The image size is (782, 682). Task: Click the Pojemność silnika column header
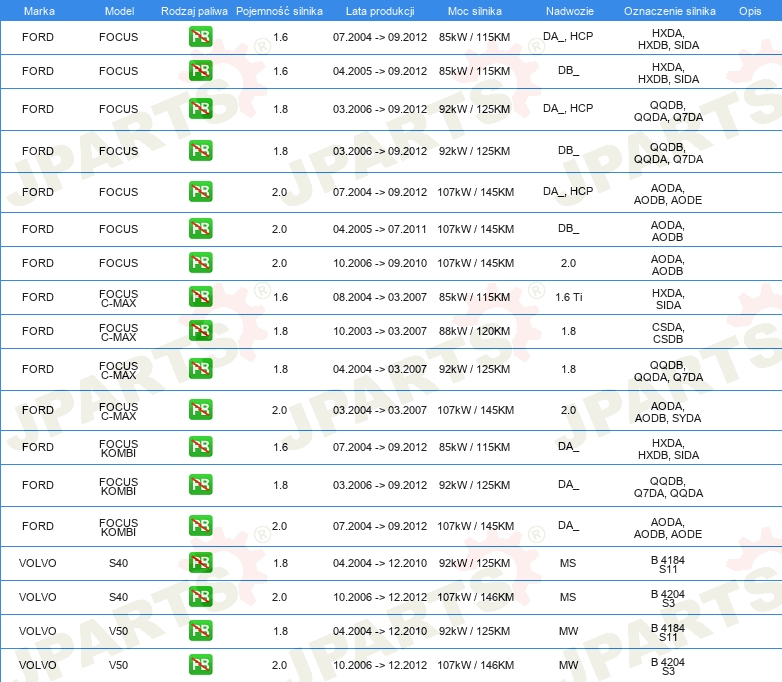point(279,11)
